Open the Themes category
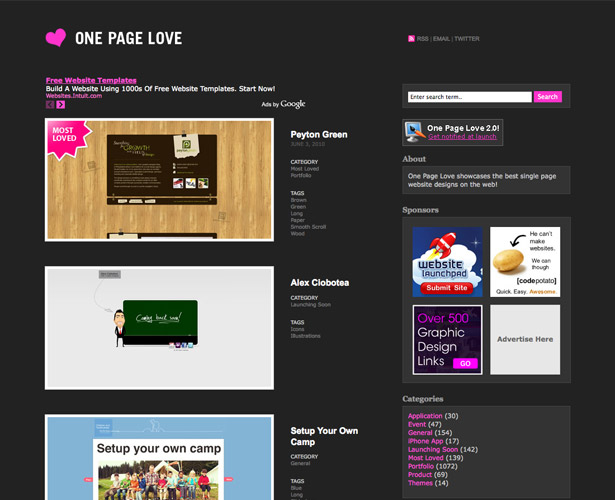This screenshot has width=615, height=500. (x=420, y=483)
